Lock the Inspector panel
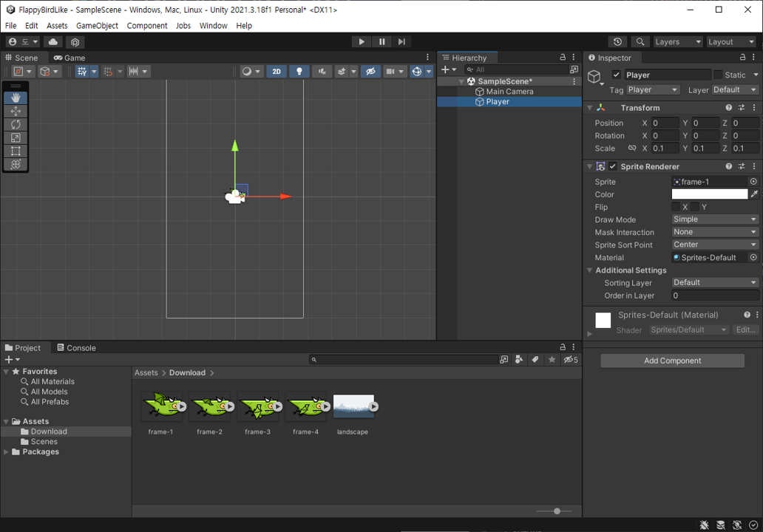Viewport: 763px width, 532px height. pyautogui.click(x=742, y=57)
